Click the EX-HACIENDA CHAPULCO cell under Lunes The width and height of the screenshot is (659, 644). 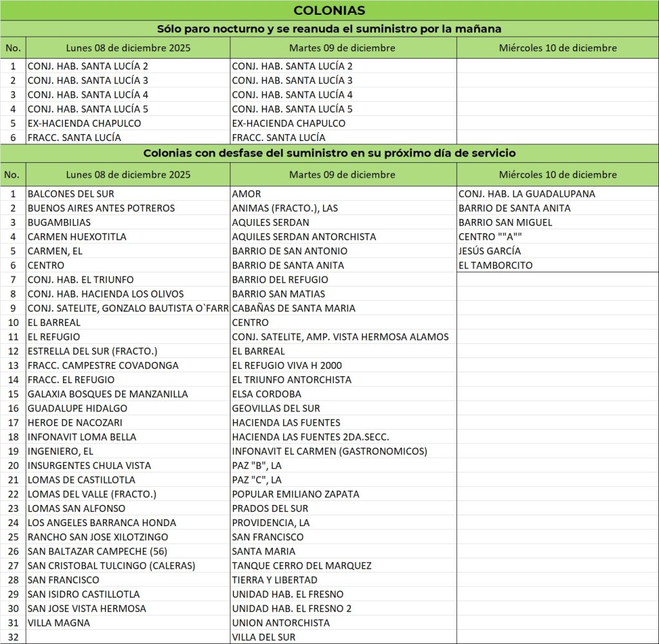coord(84,123)
